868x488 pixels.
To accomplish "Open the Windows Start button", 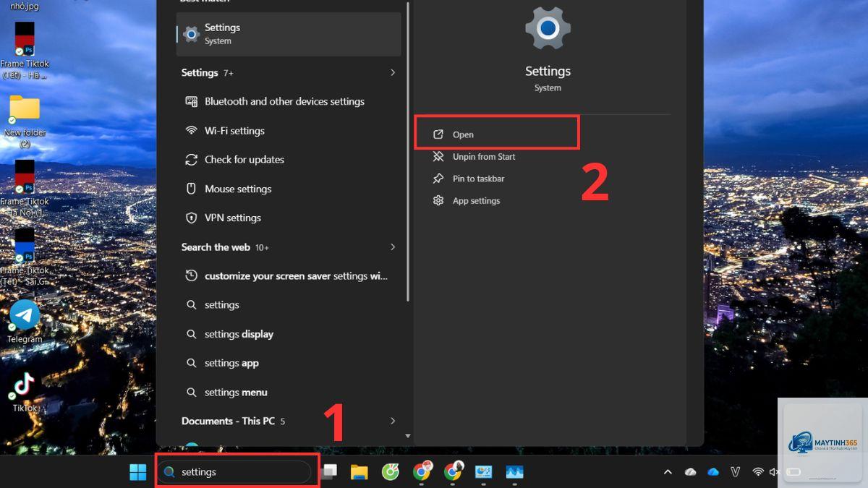I will [137, 472].
